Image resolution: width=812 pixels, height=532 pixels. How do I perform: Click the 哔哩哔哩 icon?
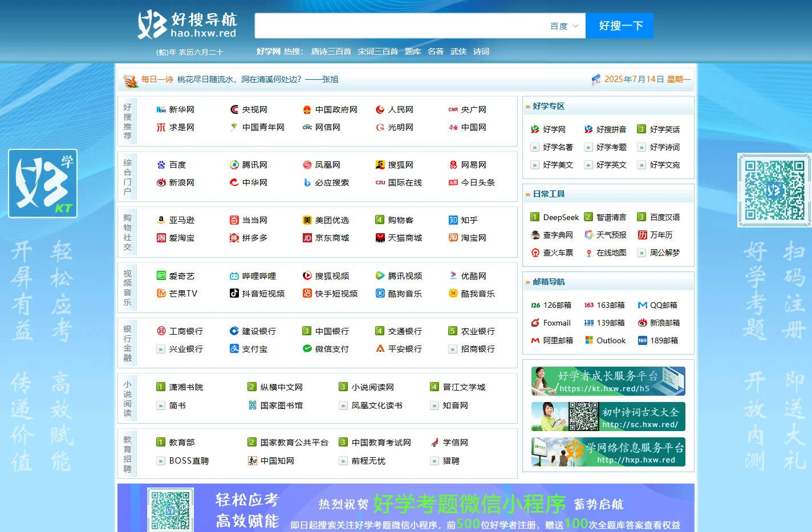click(234, 276)
